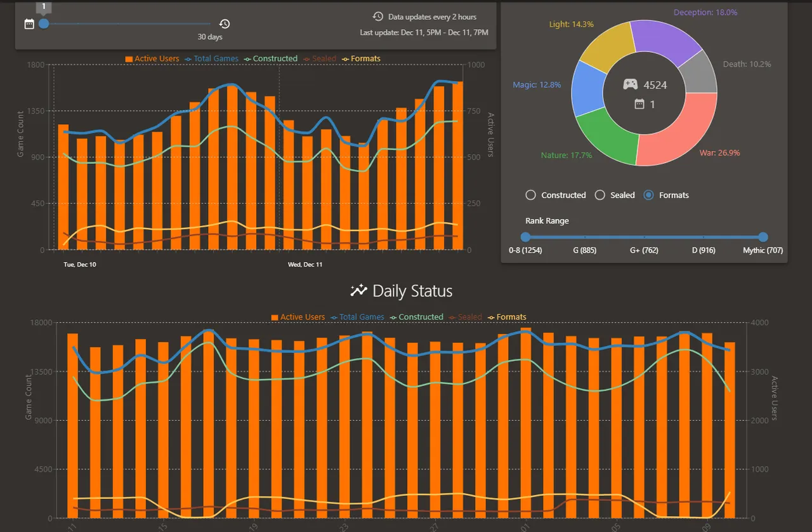Click the 'War: 26.9%' label

click(x=719, y=153)
